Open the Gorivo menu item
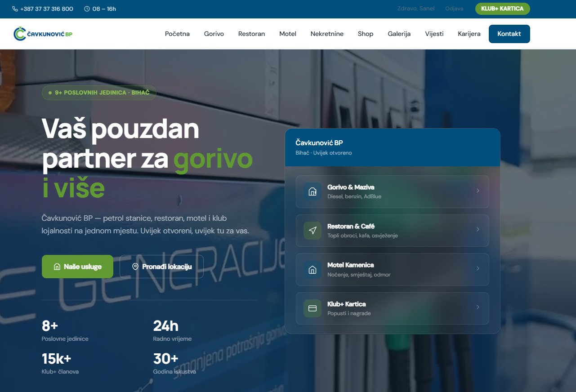The height and width of the screenshot is (392, 576). point(214,34)
